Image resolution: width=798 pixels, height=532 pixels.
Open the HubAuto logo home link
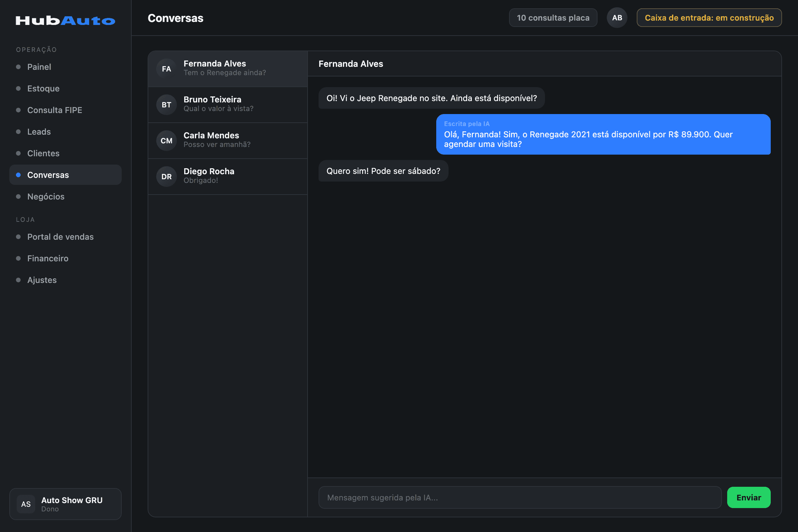[x=66, y=21]
